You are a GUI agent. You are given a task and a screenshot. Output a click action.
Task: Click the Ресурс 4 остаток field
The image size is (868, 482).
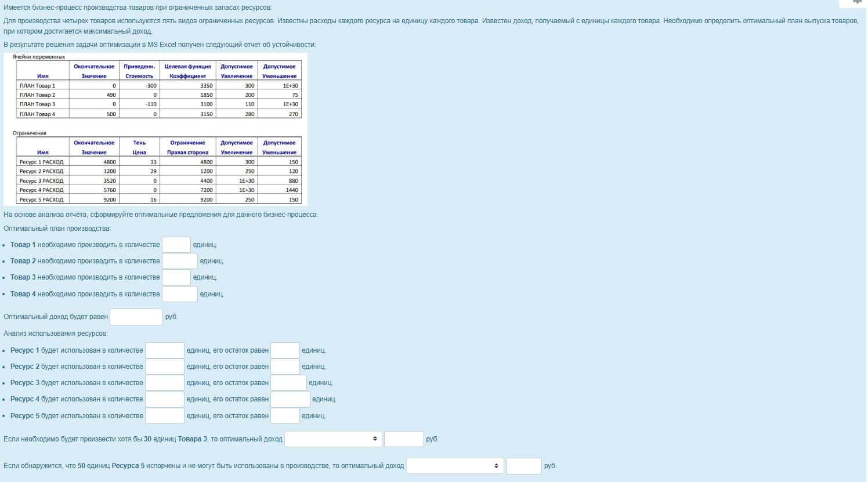(x=290, y=399)
